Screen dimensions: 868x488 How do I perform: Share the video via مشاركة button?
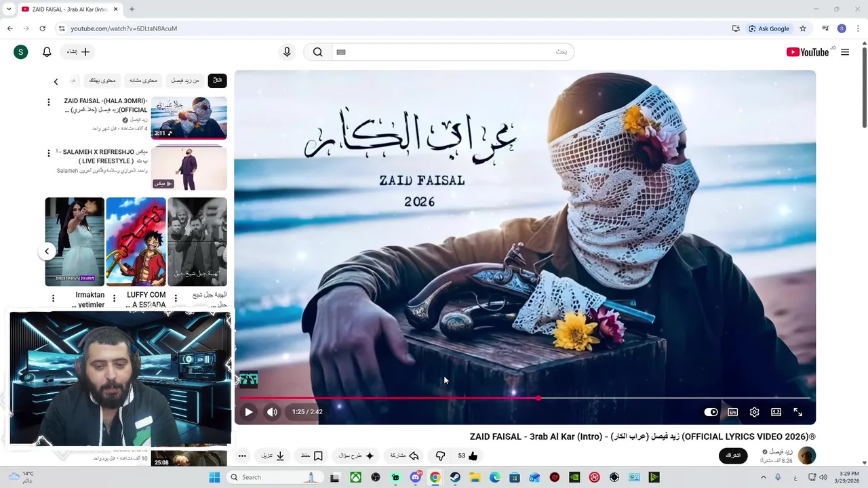(x=405, y=455)
